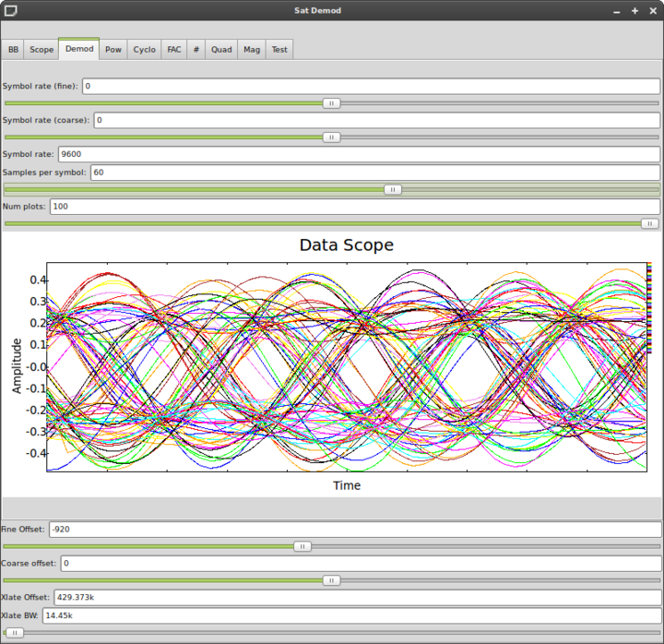Screen dimensions: 664x644
Task: Click the Num plots slider handle
Action: [x=649, y=223]
